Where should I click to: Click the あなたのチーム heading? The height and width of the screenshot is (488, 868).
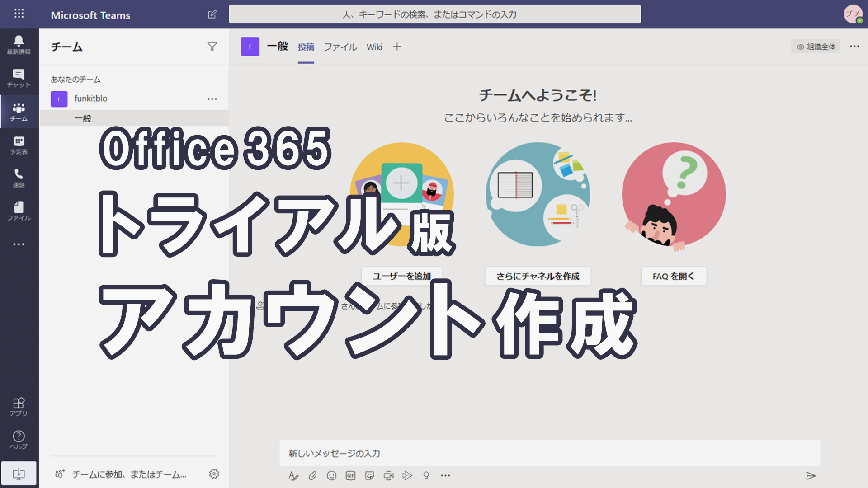pyautogui.click(x=75, y=80)
